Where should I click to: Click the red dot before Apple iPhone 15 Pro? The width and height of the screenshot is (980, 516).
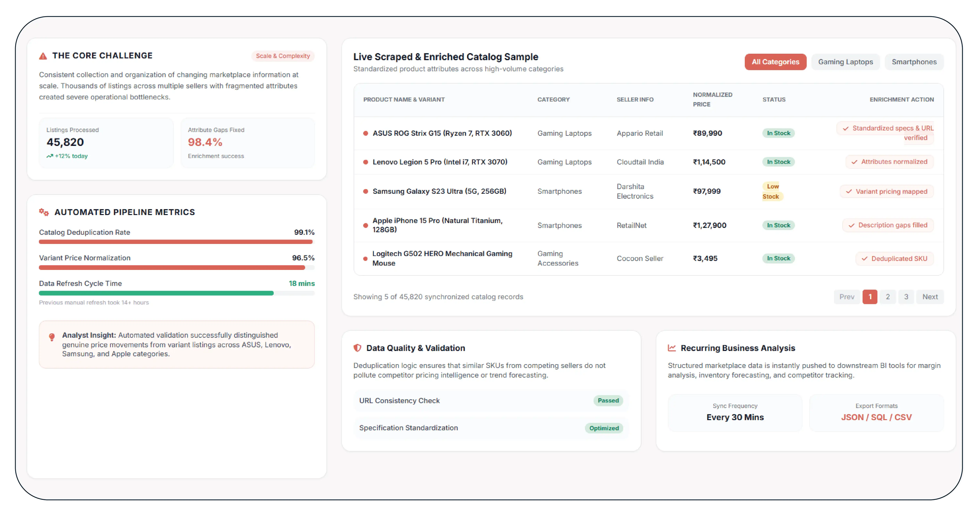coord(365,225)
